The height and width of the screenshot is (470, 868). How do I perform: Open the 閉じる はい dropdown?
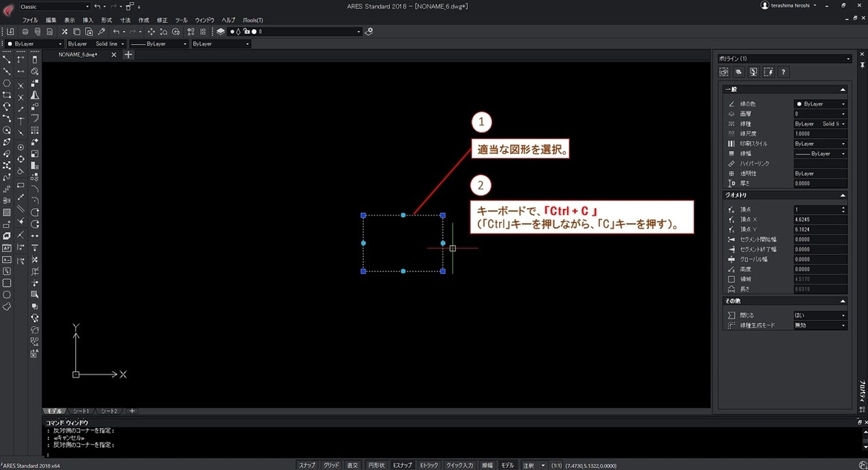click(x=820, y=315)
